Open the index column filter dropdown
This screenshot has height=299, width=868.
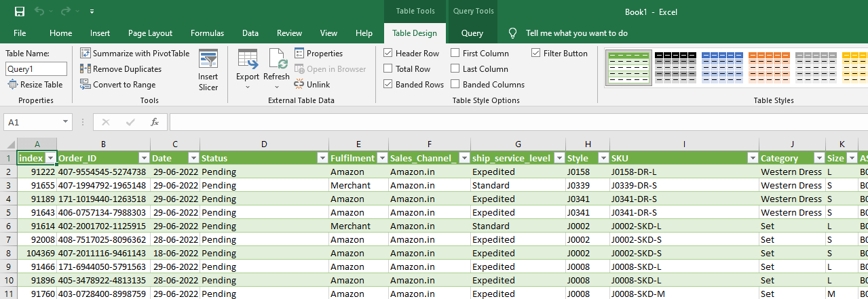50,158
